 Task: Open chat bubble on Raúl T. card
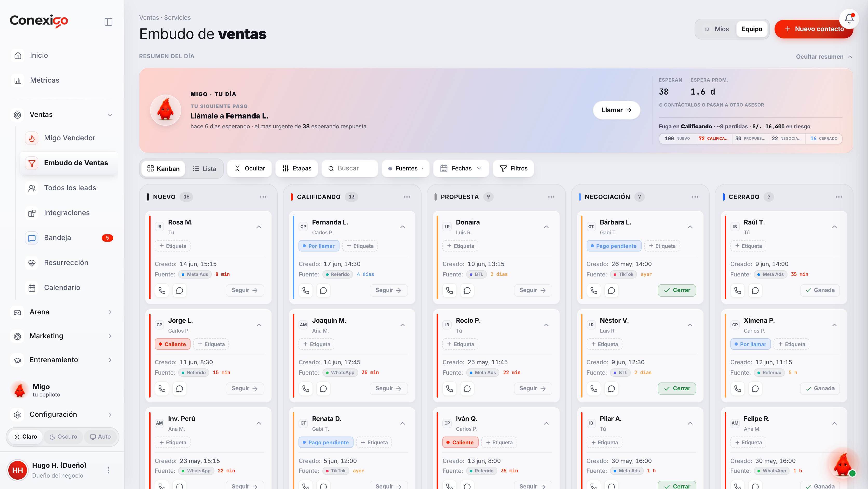click(755, 290)
